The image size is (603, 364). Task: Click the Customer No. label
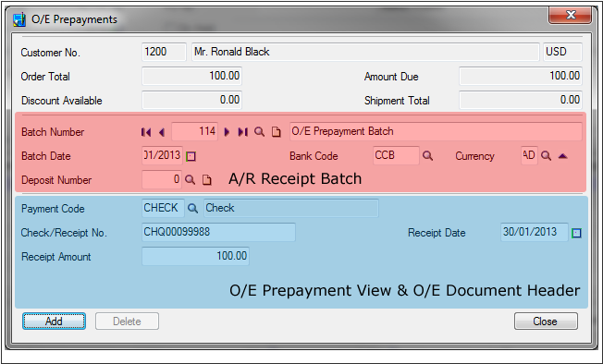[x=50, y=53]
